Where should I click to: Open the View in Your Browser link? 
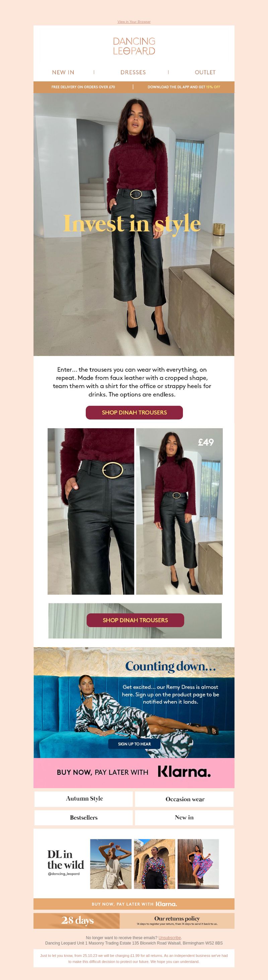[134, 22]
